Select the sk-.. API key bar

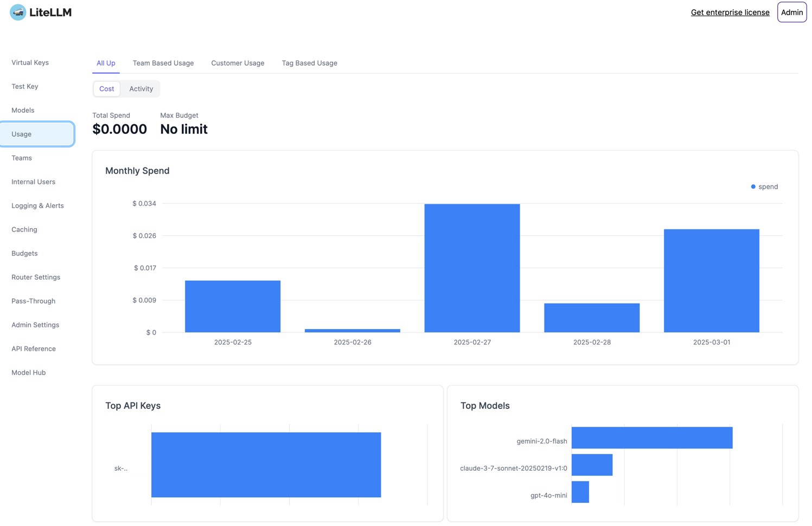pos(266,465)
